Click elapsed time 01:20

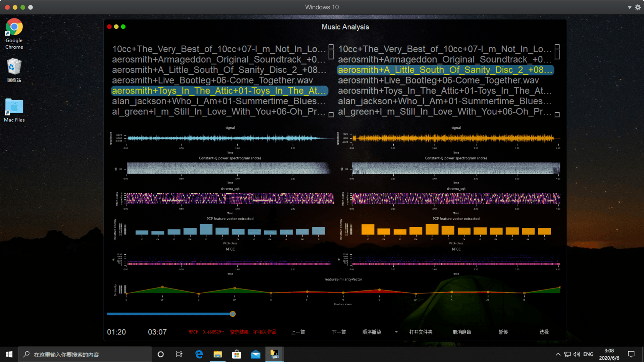[117, 332]
